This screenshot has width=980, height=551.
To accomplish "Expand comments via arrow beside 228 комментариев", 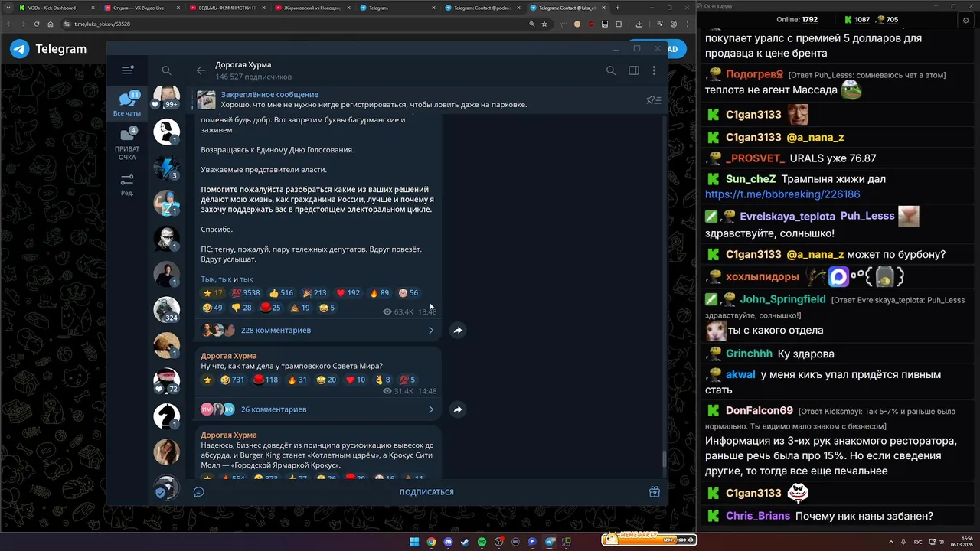I will pyautogui.click(x=430, y=330).
